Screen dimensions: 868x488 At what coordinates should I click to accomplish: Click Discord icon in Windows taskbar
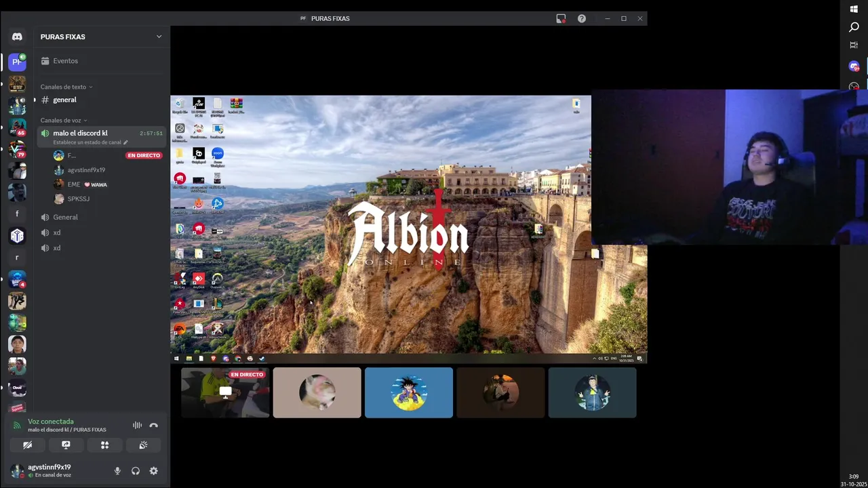[854, 66]
